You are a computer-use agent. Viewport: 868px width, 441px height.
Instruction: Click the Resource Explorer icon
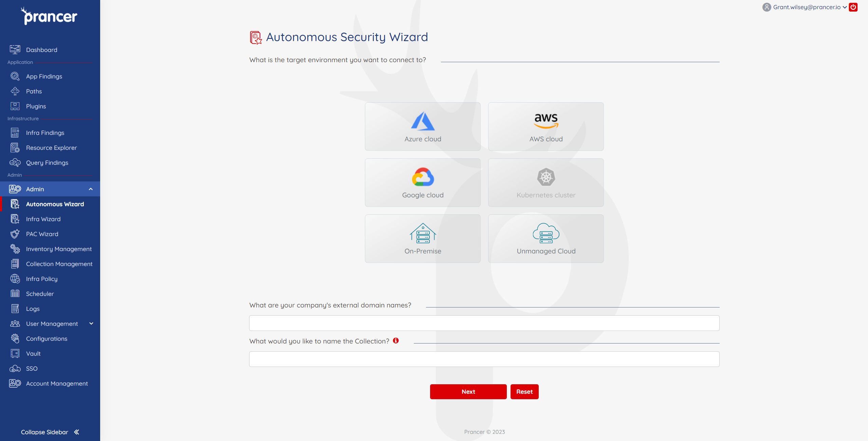pyautogui.click(x=15, y=147)
